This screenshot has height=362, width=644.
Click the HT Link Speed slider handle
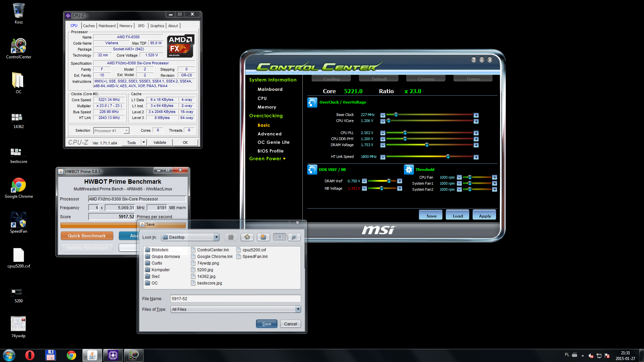(448, 157)
